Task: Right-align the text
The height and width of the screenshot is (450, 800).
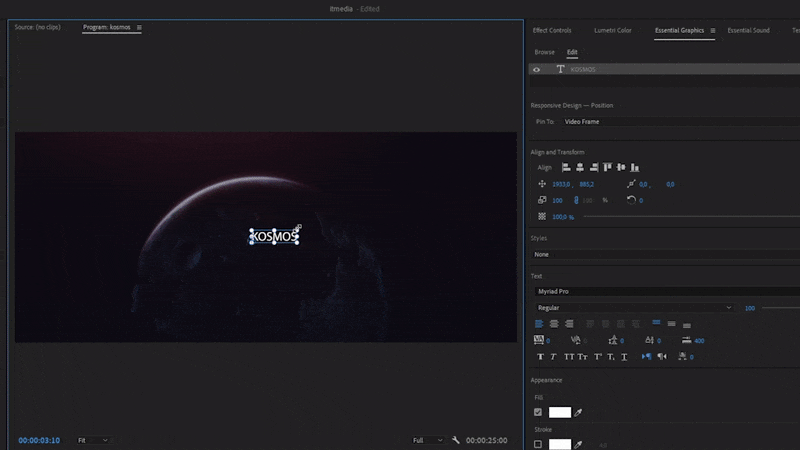Action: (x=569, y=324)
